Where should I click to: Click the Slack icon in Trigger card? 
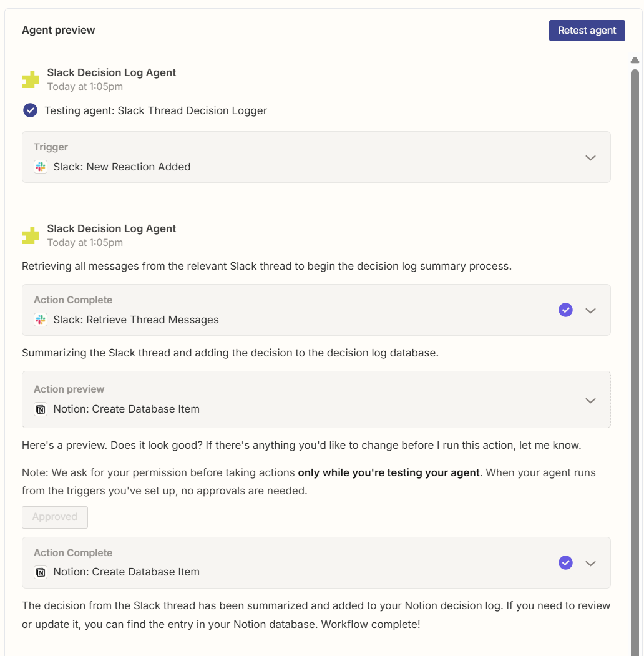pyautogui.click(x=41, y=167)
